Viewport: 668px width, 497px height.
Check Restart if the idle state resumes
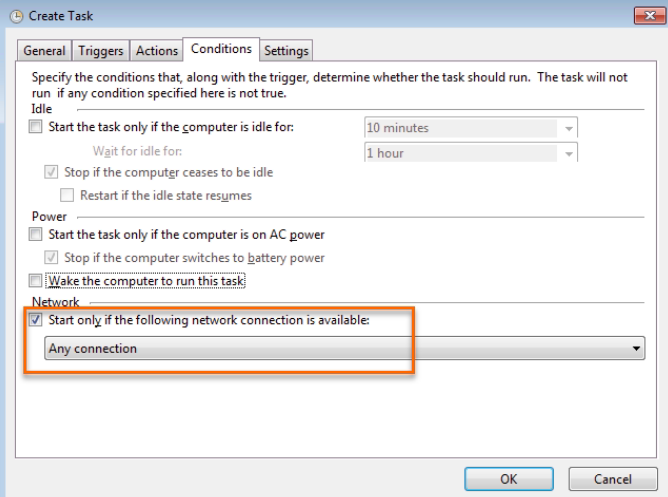point(67,195)
